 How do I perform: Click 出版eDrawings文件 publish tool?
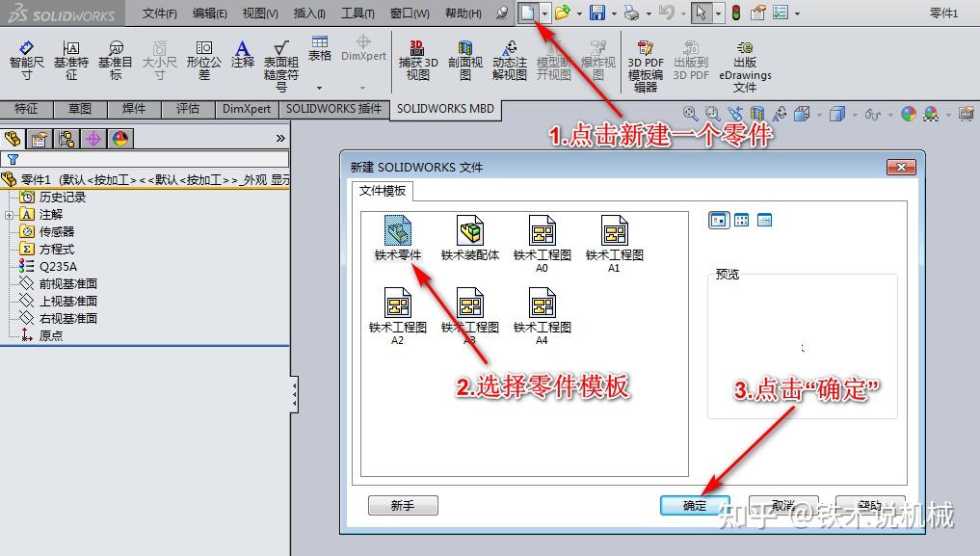pyautogui.click(x=745, y=66)
